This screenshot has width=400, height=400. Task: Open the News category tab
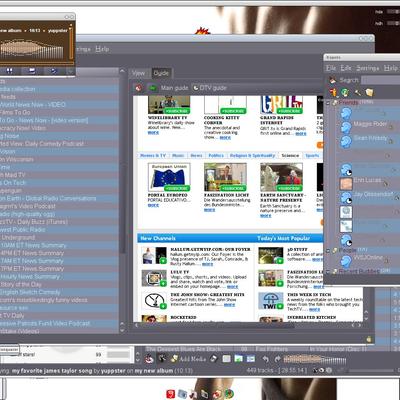[x=196, y=156]
